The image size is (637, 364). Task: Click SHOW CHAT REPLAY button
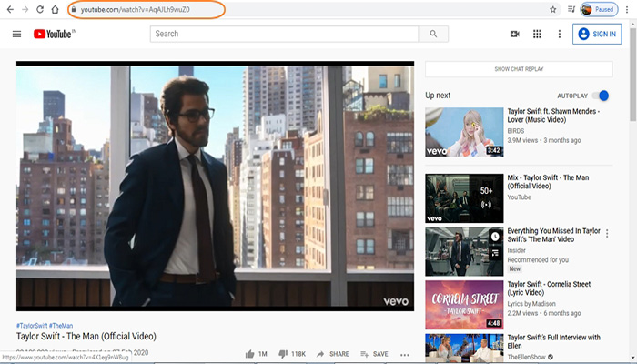pos(517,69)
